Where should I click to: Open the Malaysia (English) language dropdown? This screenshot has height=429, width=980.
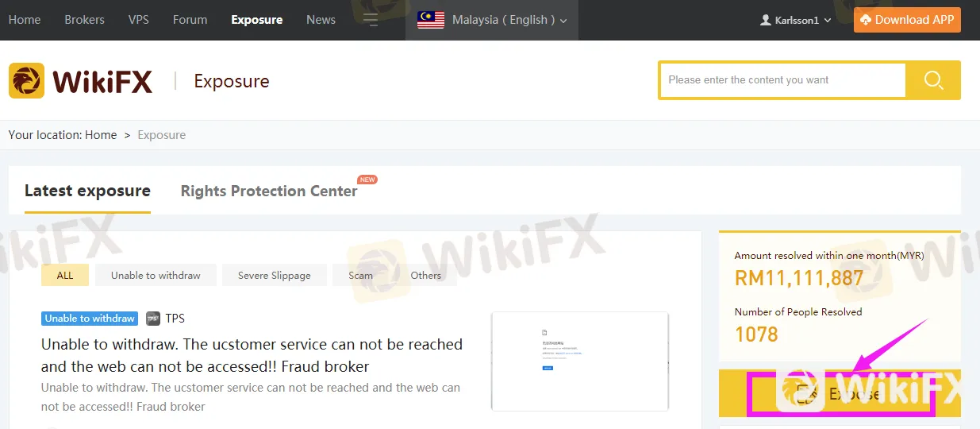[x=492, y=20]
